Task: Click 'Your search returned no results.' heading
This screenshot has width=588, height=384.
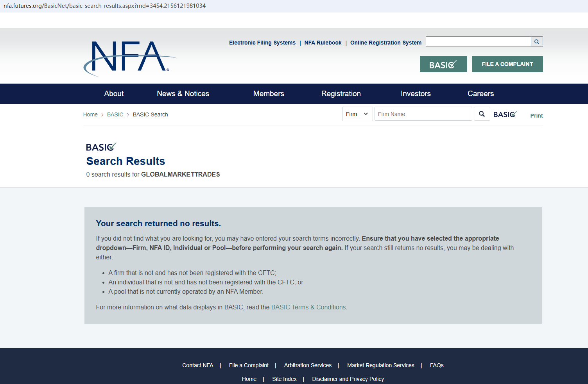Action: point(158,223)
